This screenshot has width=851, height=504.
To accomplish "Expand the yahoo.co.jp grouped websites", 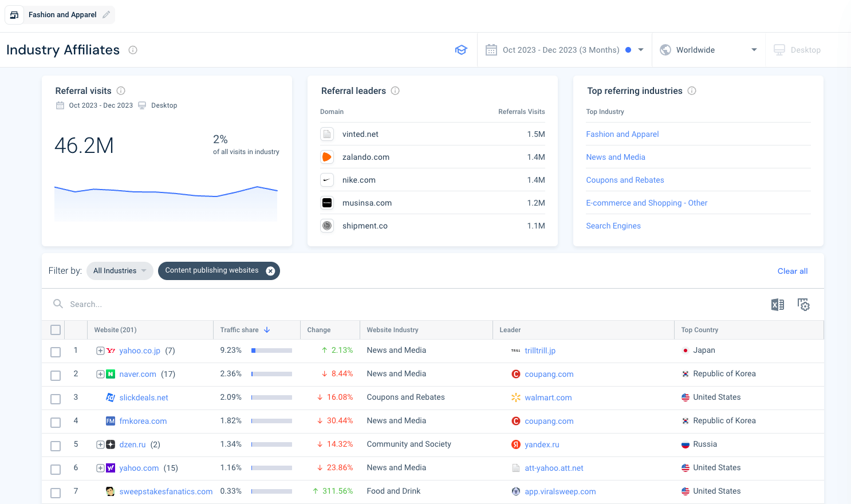I will 100,351.
